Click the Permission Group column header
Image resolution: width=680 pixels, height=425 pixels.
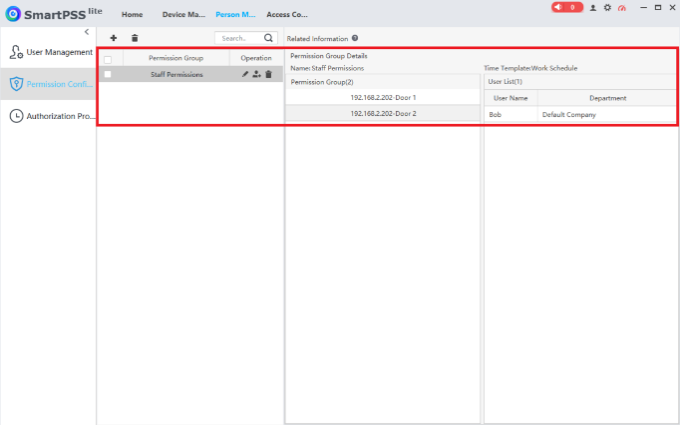click(x=176, y=58)
